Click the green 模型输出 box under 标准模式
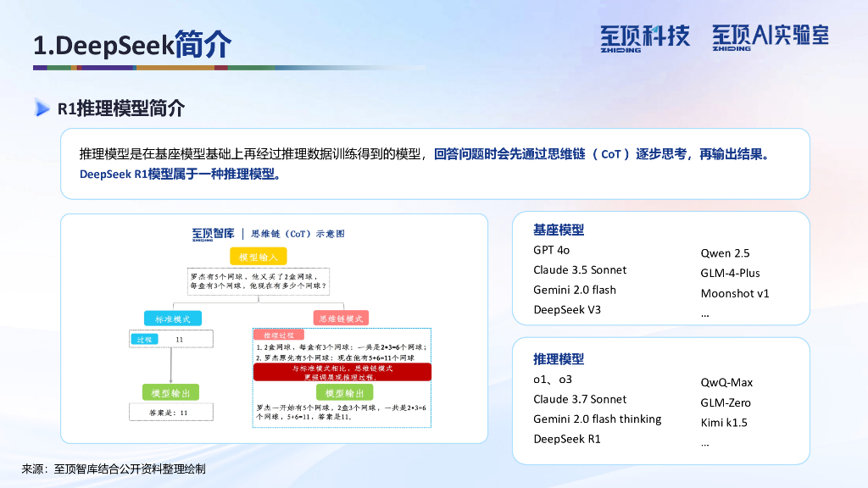Viewport: 868px width, 488px height. 170,393
